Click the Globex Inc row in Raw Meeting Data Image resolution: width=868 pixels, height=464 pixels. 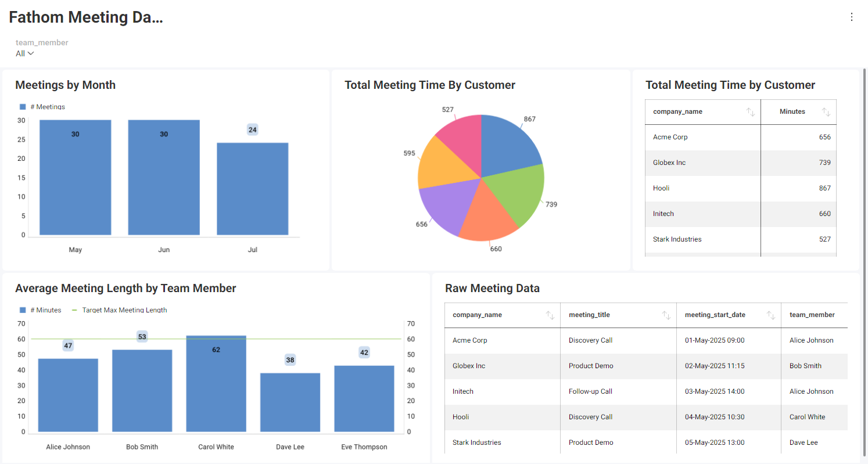point(502,365)
